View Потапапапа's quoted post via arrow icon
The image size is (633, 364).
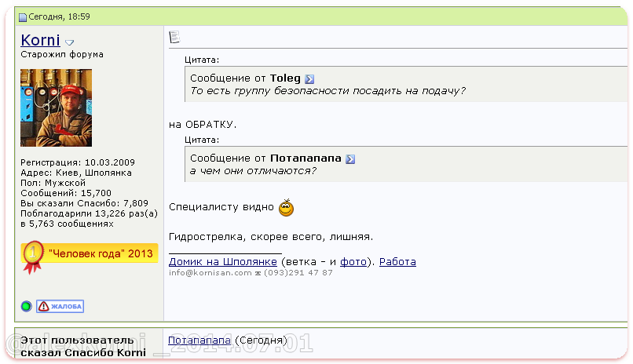click(350, 158)
